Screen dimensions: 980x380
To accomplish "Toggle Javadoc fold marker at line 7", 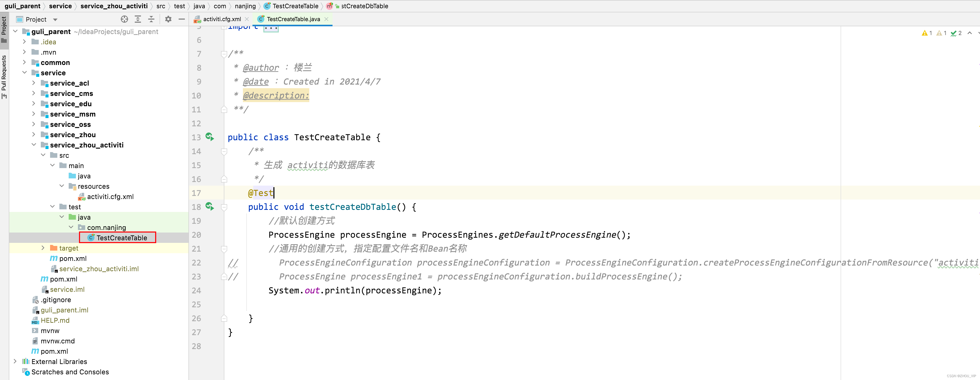I will (224, 54).
